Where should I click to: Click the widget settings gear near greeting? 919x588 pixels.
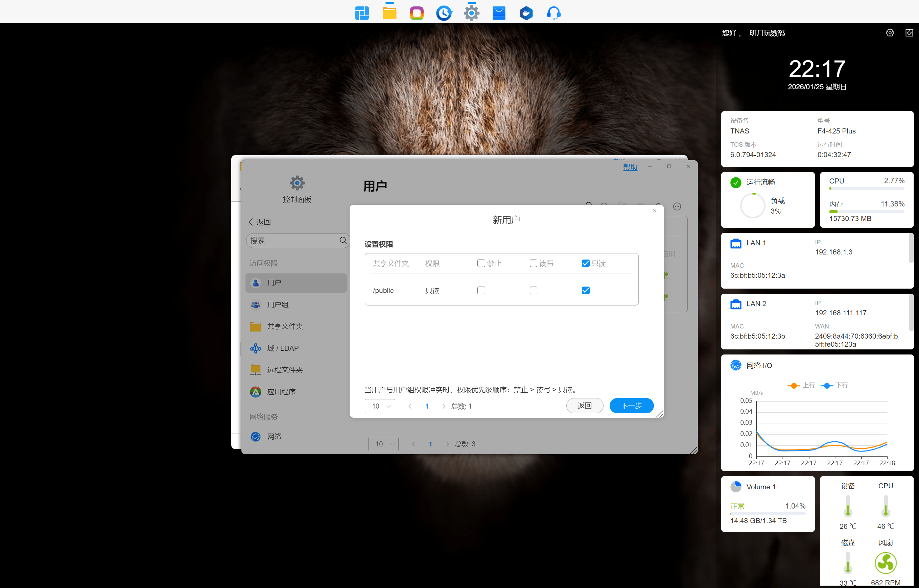(890, 33)
